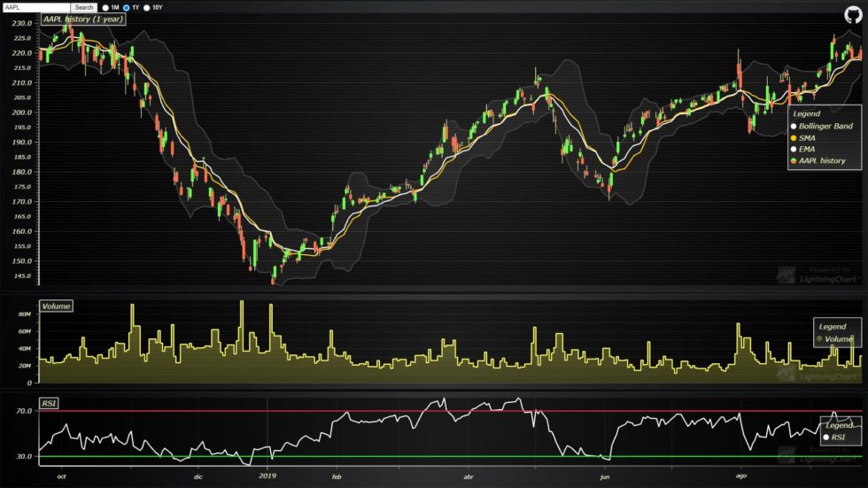Click the AAPL ticker search field
Image resolution: width=868 pixels, height=488 pixels.
pos(35,7)
